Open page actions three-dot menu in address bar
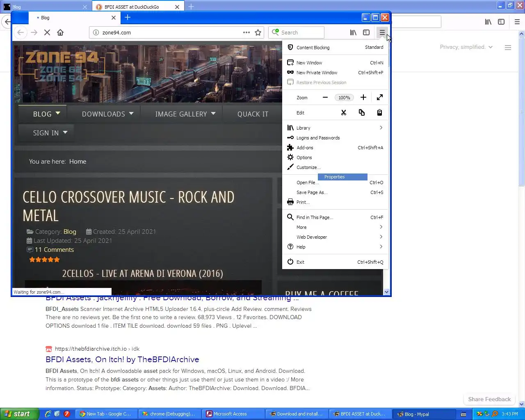The image size is (525, 420). point(246,32)
